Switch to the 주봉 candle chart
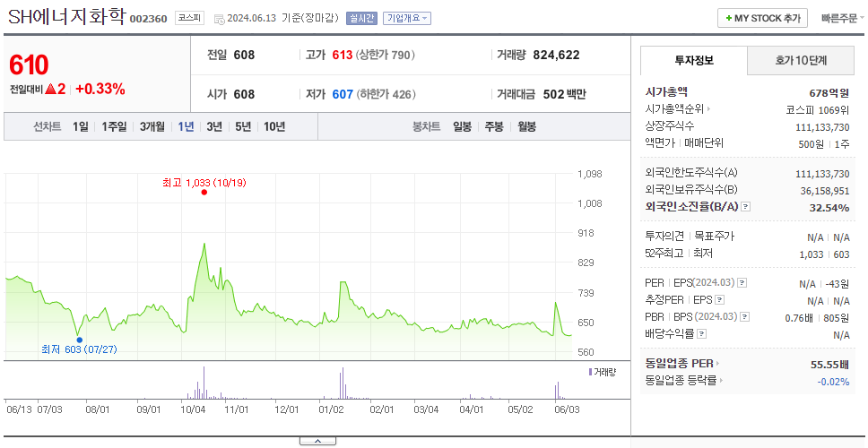868x448 pixels. [x=494, y=126]
